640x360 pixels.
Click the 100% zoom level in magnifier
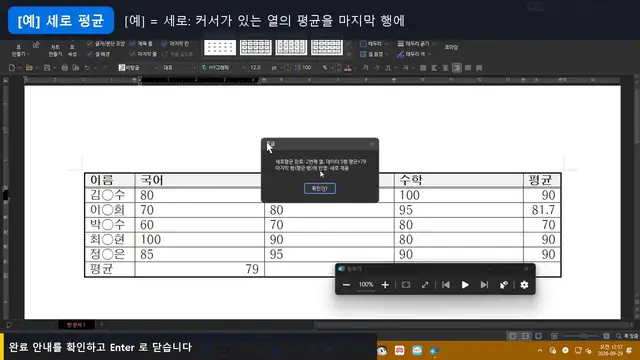pos(366,284)
